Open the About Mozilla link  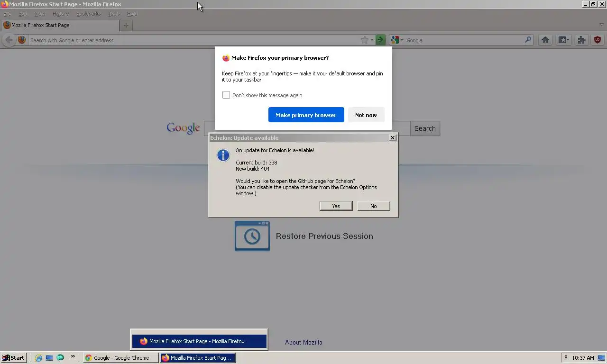click(303, 342)
